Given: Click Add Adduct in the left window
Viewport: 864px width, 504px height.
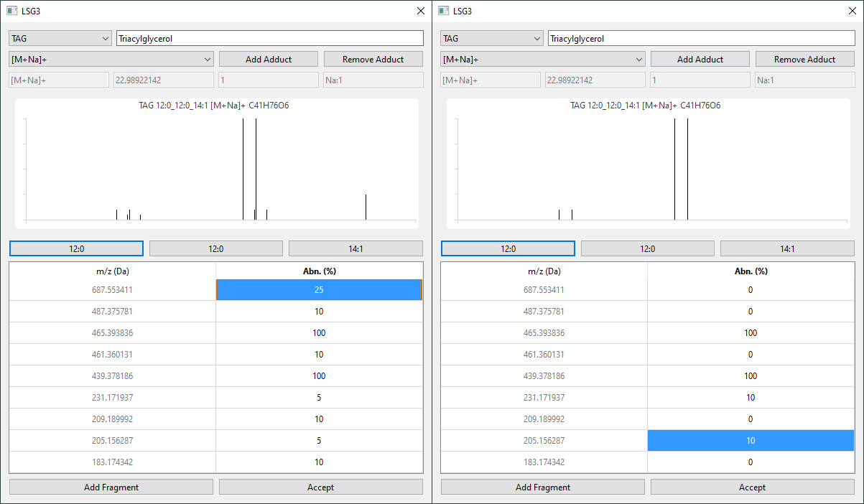Looking at the screenshot, I should tap(269, 59).
